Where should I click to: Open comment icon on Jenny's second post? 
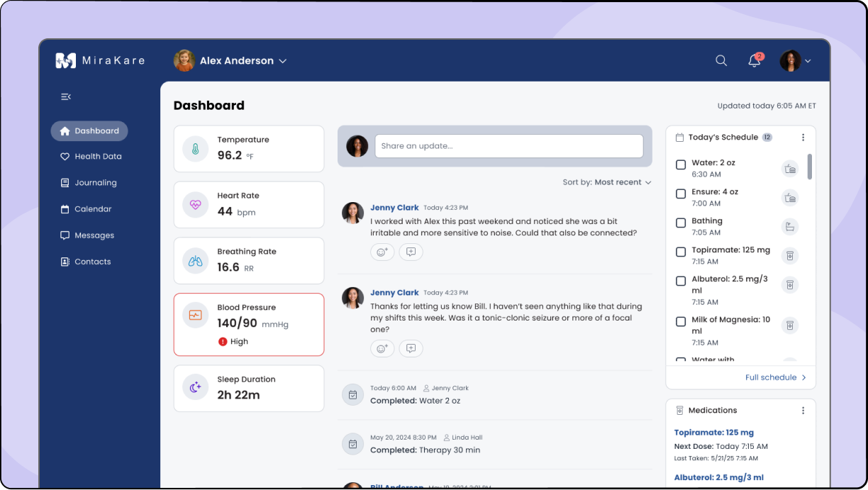(411, 348)
